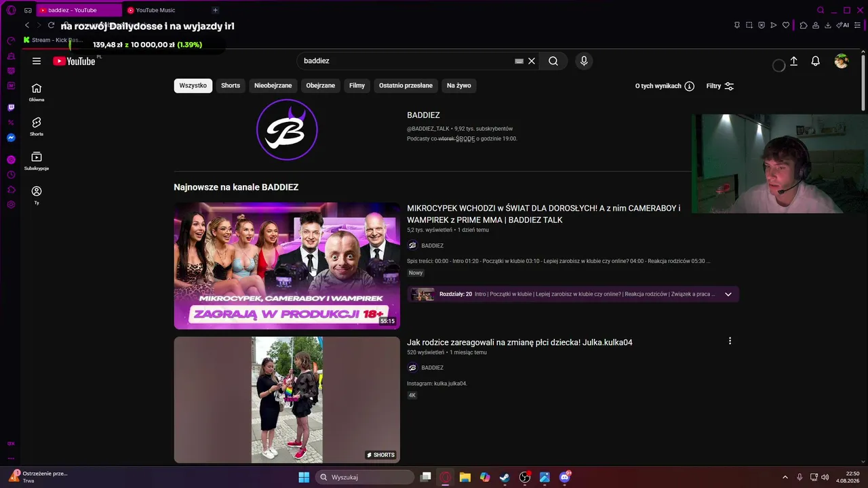Open options menu for Julka.kulka04 video
The image size is (868, 488).
coord(730,341)
